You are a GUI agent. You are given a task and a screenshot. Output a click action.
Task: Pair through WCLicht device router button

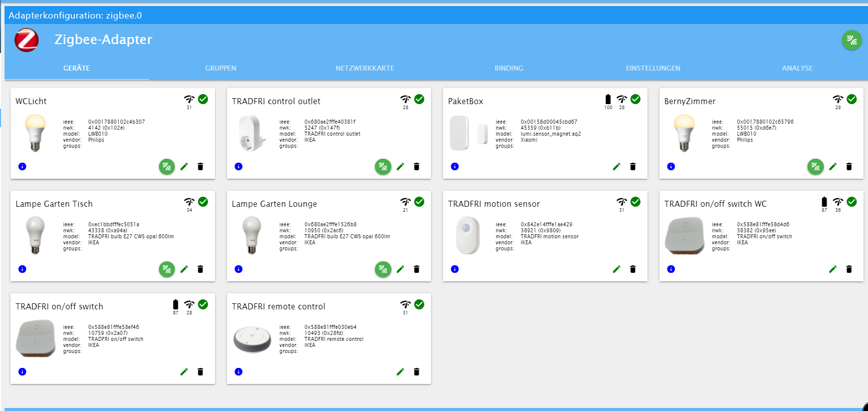point(167,167)
